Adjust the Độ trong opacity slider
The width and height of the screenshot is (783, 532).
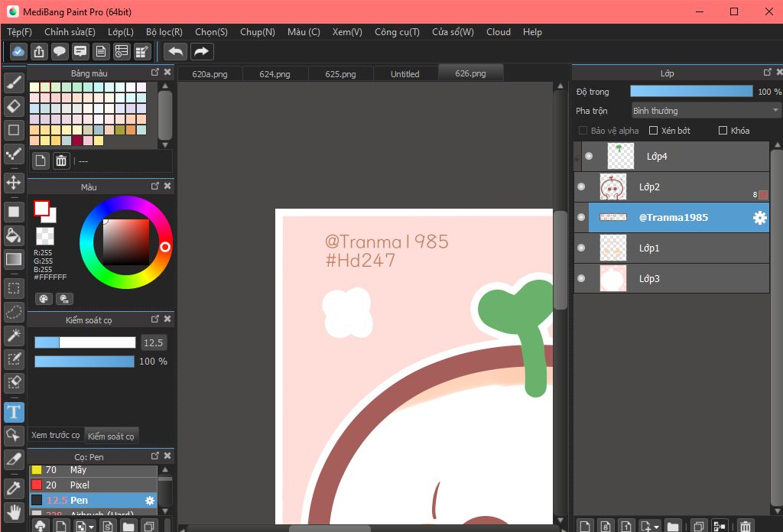click(691, 91)
